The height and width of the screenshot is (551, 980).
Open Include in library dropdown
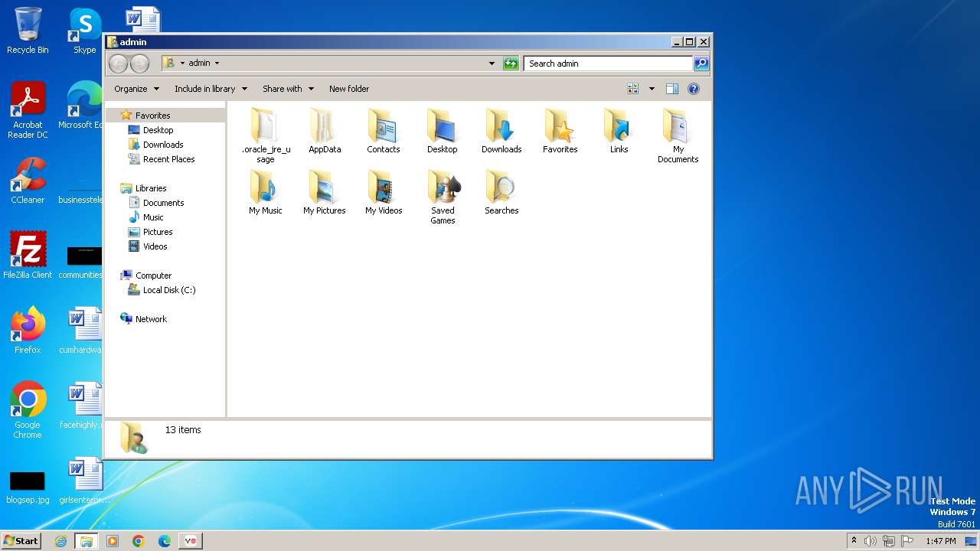point(211,89)
